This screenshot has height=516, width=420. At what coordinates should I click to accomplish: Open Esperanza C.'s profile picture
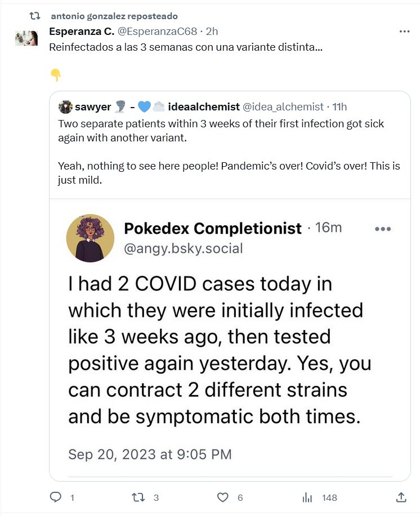tap(26, 38)
